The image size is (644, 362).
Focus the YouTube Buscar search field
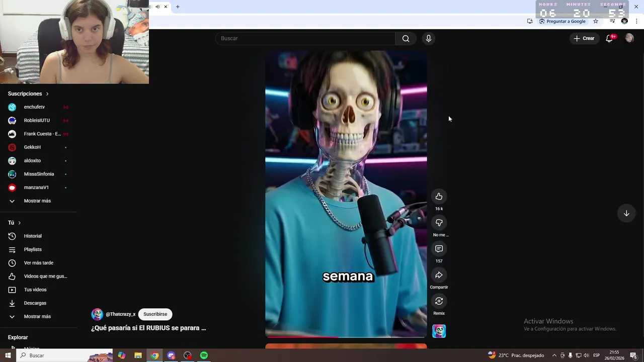click(x=305, y=38)
